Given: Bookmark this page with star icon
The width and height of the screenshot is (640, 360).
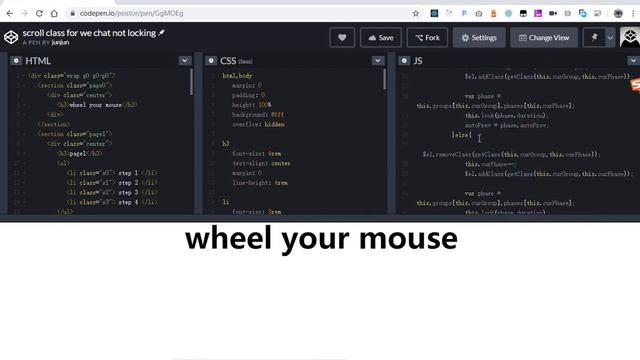Looking at the screenshot, I should 416,13.
